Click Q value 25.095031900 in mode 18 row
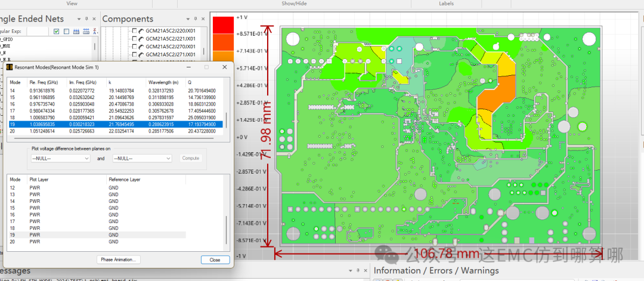644x281 pixels. click(x=202, y=117)
